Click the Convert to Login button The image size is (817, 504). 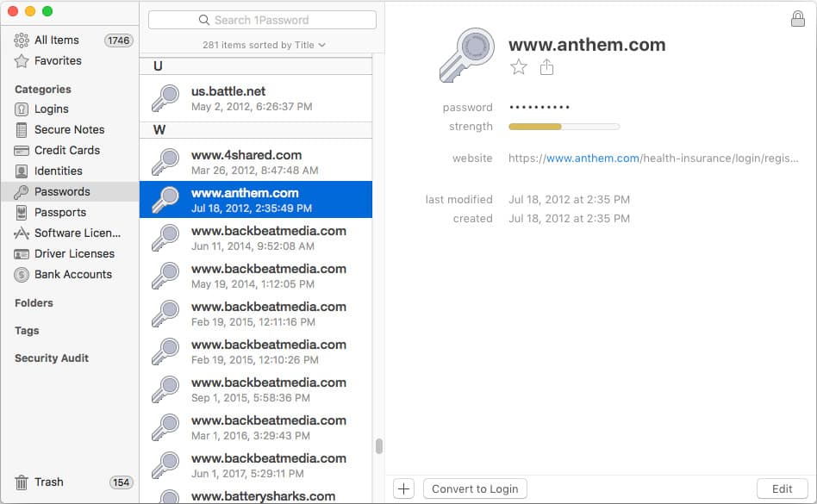tap(475, 488)
